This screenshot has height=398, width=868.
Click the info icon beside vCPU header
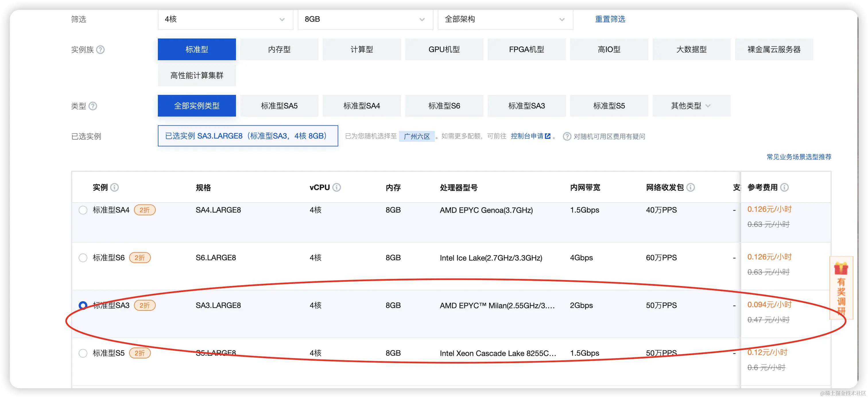[337, 187]
